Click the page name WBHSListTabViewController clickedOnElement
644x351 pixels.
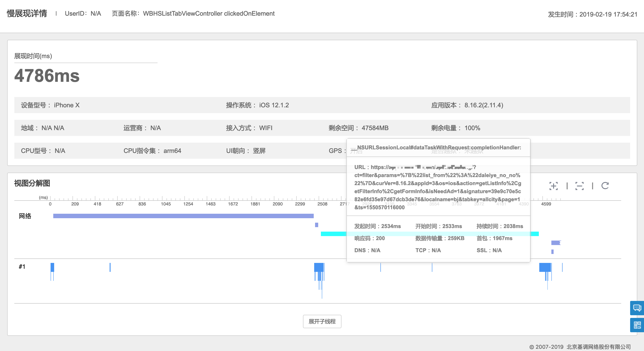click(209, 13)
